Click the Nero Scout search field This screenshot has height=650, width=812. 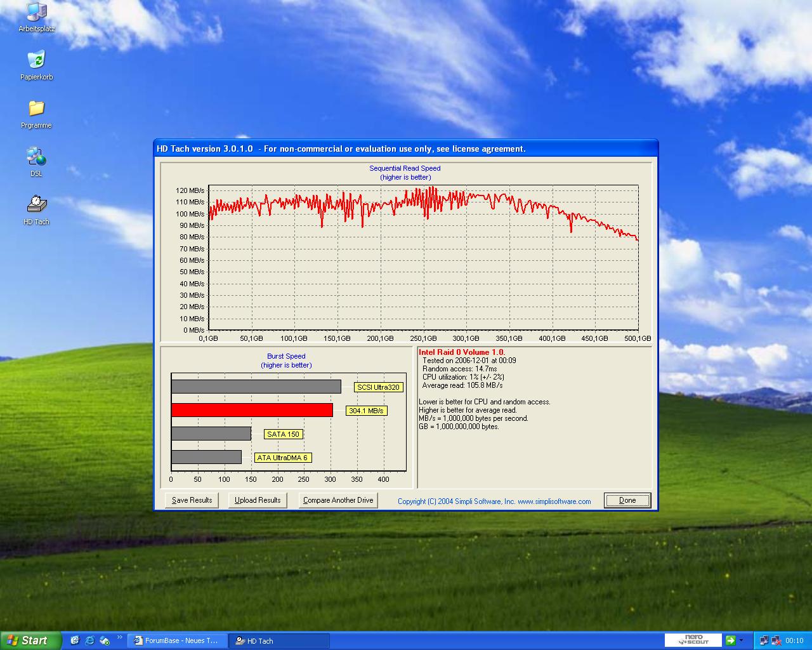(x=693, y=640)
